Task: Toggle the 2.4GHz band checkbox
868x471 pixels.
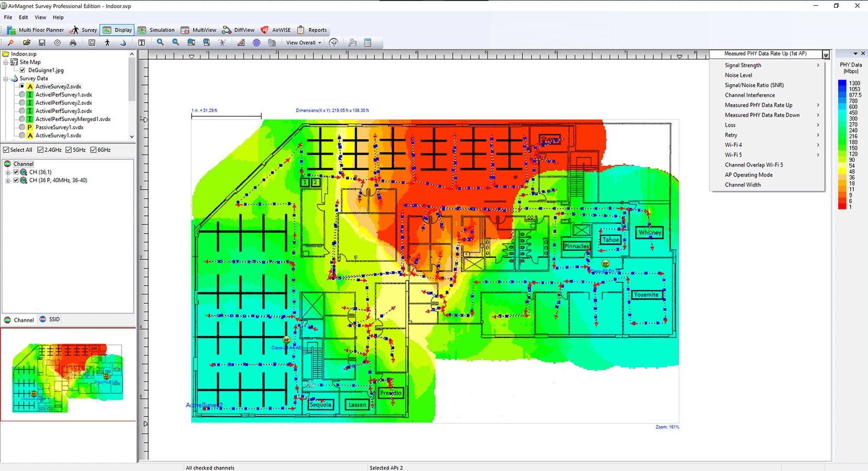Action: [x=40, y=150]
